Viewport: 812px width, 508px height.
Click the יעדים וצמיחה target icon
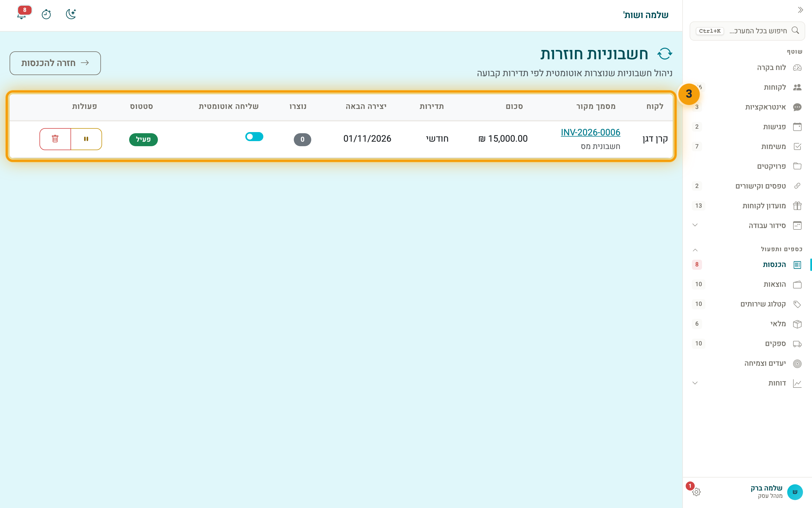coord(797,364)
